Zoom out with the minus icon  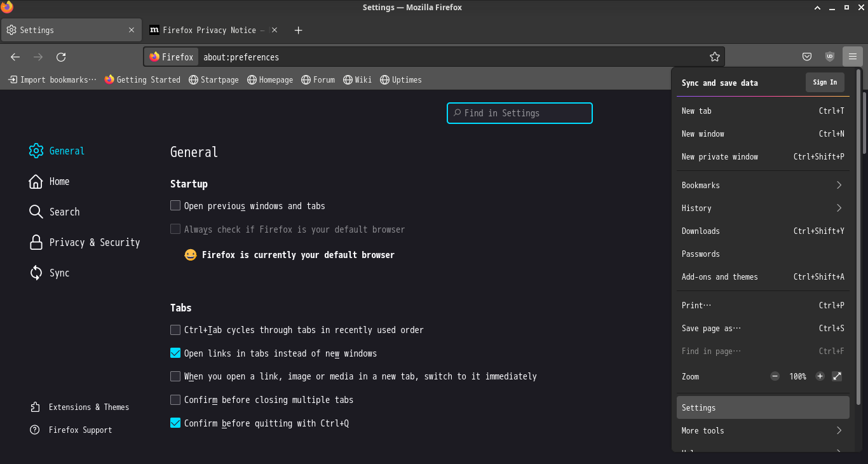coord(775,376)
